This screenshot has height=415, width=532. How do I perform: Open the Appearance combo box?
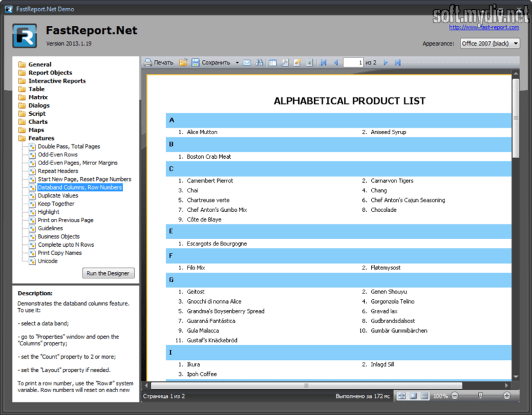490,44
